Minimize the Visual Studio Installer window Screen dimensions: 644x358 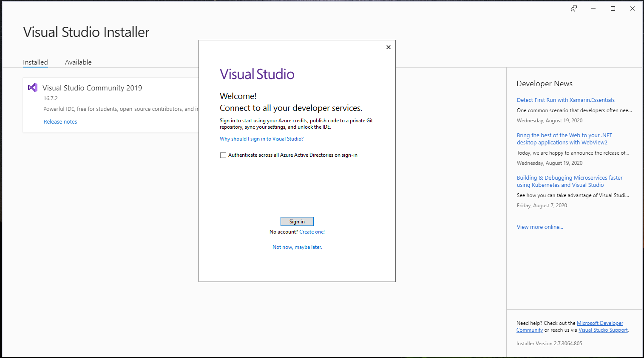point(593,8)
